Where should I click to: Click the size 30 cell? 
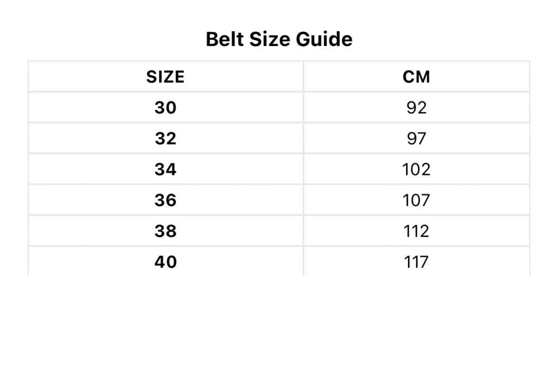pos(165,108)
